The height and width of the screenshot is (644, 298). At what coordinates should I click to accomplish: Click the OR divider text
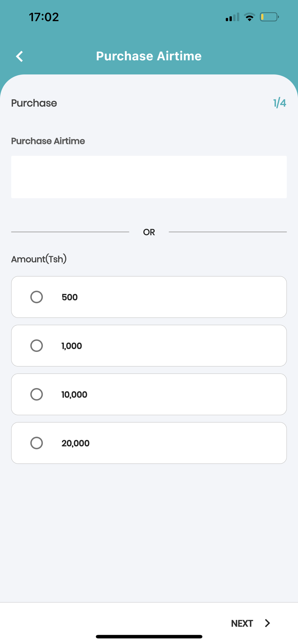pyautogui.click(x=149, y=232)
